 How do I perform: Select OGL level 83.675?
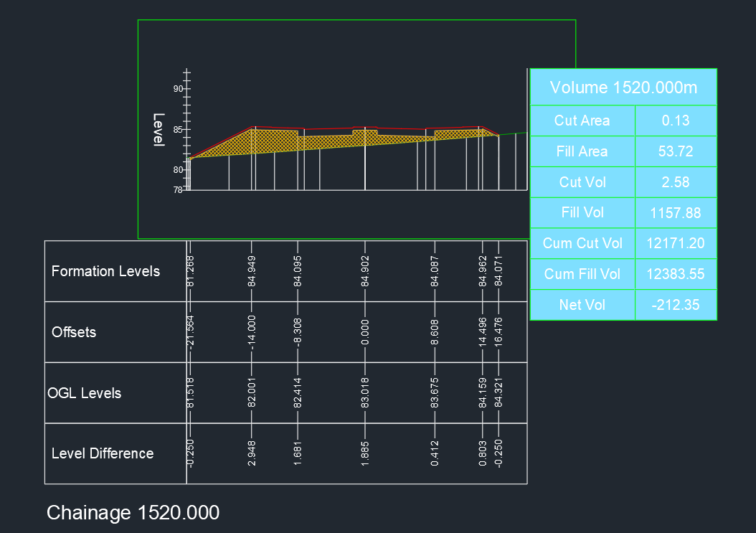coord(435,392)
